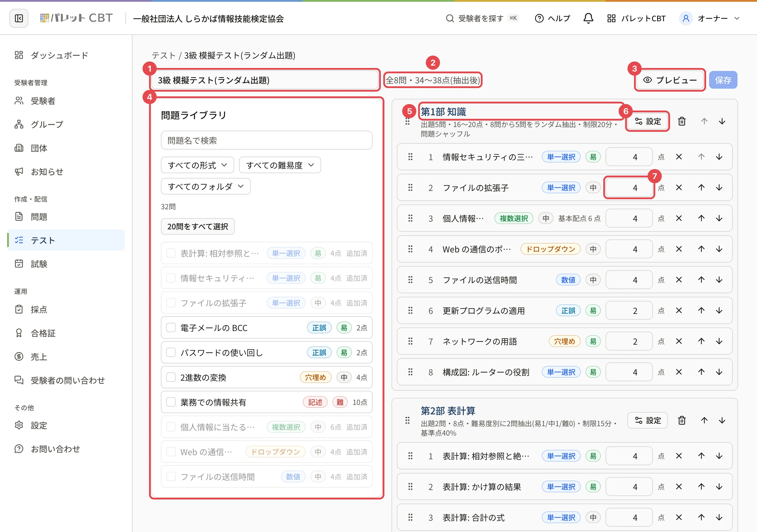
Task: Collapse the sidebar with the panel icon
Action: coord(19,18)
